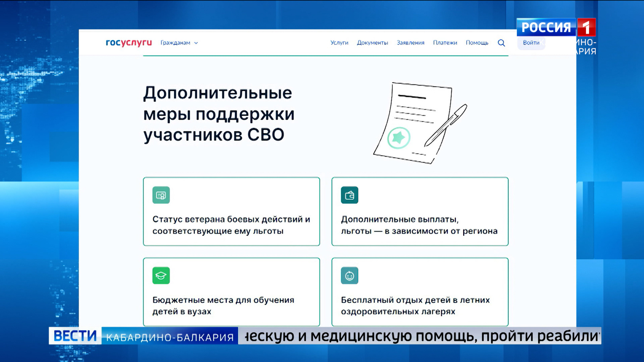Open card Дополнительные выплаты, льготы

pyautogui.click(x=420, y=211)
